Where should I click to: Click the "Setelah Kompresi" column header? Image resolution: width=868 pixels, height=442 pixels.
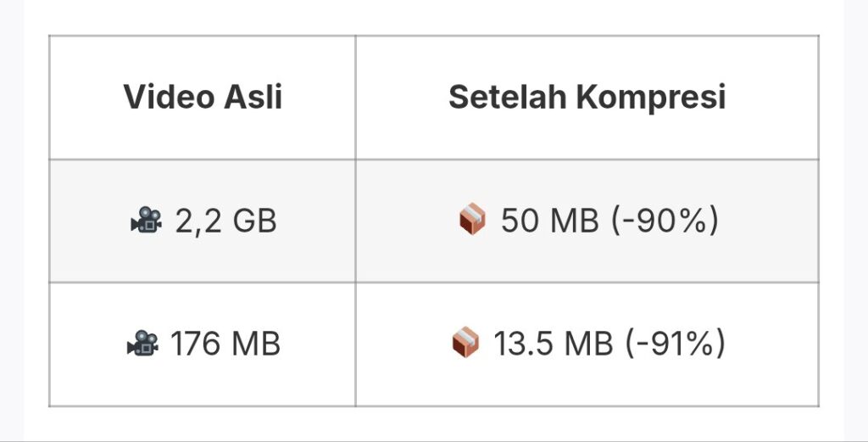point(587,98)
